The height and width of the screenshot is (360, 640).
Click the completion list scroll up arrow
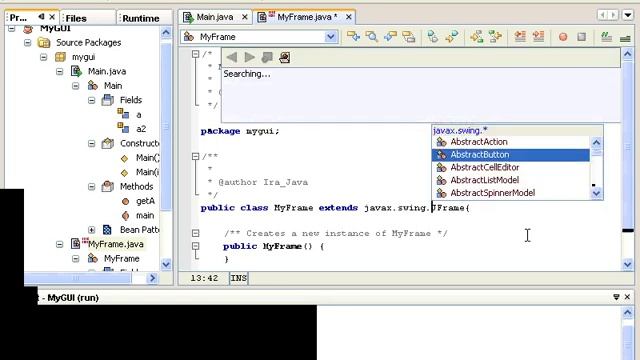(596, 142)
